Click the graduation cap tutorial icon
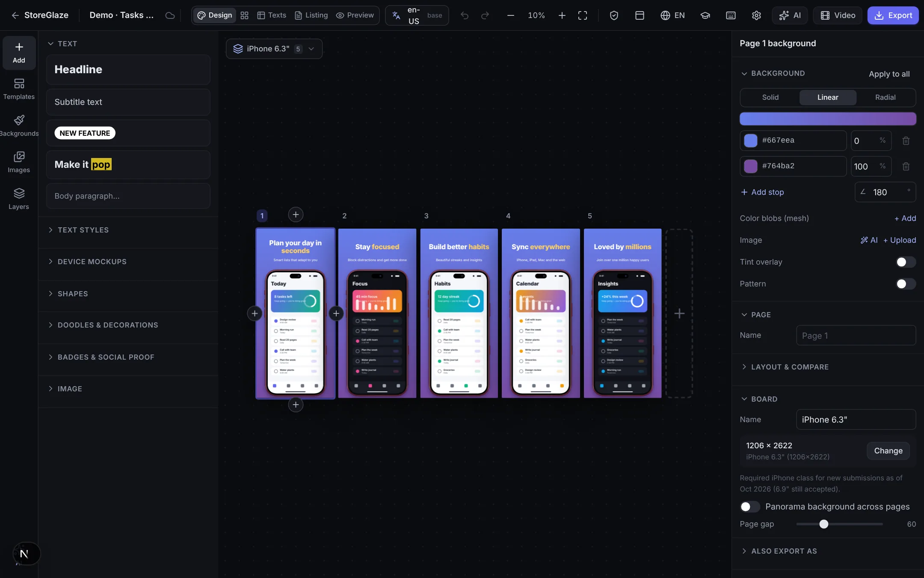The height and width of the screenshot is (578, 924). 705,15
